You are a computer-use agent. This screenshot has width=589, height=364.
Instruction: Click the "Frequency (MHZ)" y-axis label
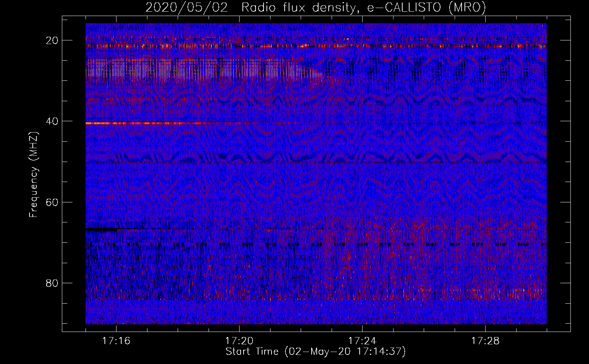(33, 175)
